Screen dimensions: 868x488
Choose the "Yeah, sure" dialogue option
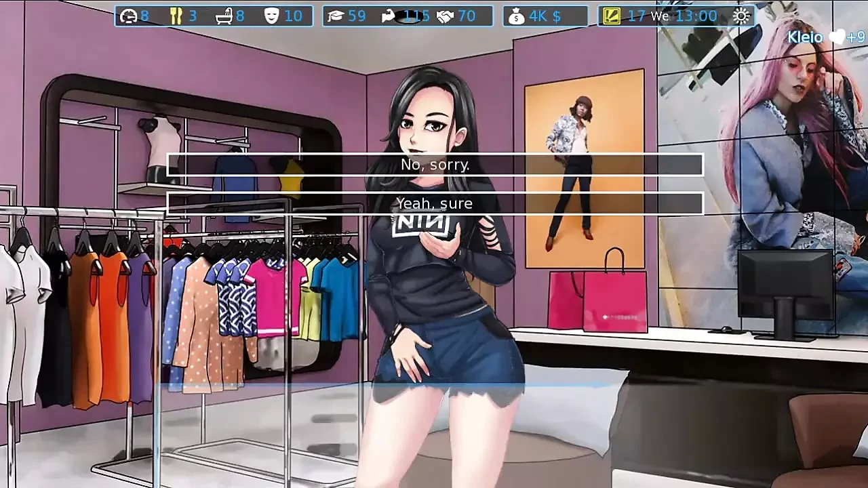point(435,203)
